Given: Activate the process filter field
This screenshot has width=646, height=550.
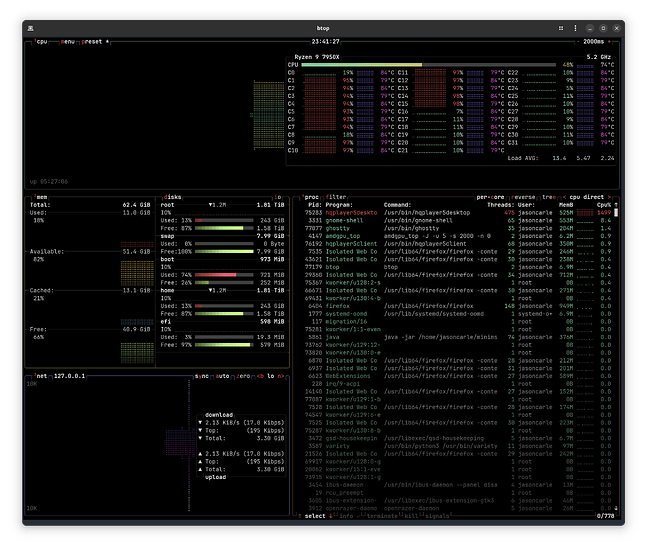Looking at the screenshot, I should click(336, 197).
